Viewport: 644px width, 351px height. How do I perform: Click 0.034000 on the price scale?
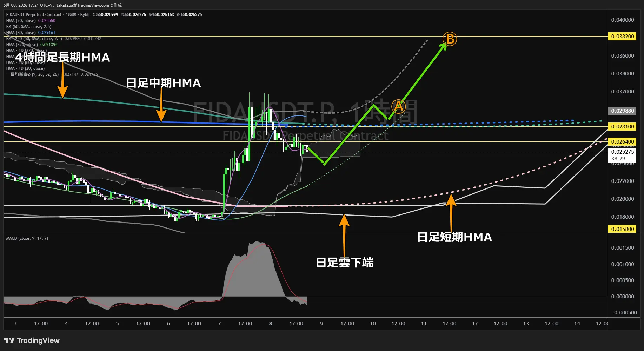[x=623, y=74]
